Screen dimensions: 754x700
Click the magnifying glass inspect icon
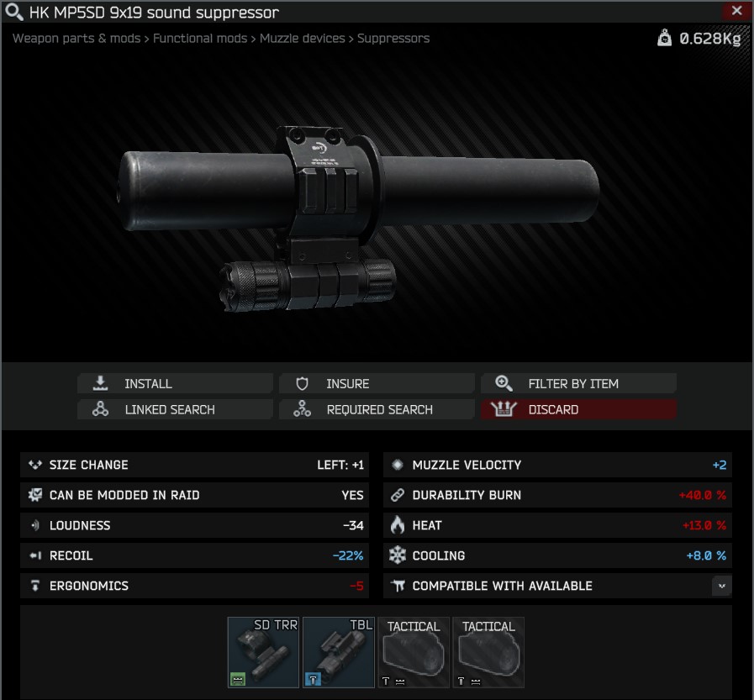tap(13, 12)
